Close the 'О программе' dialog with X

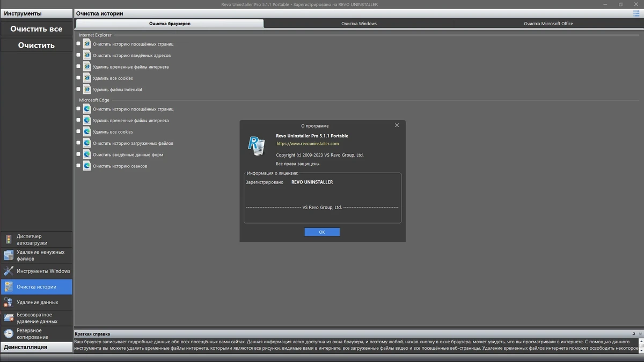[x=397, y=125]
